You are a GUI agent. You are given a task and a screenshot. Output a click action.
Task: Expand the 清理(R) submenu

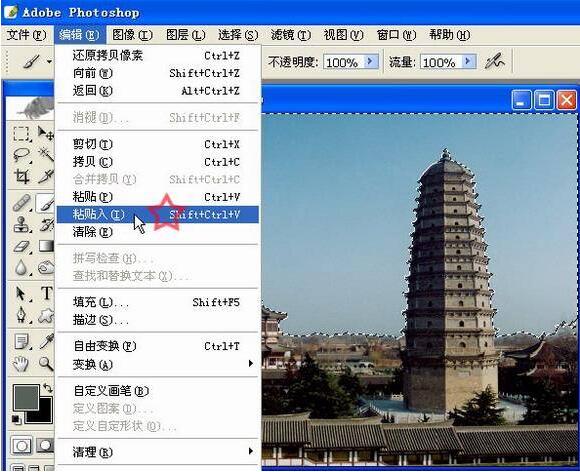pos(251,451)
